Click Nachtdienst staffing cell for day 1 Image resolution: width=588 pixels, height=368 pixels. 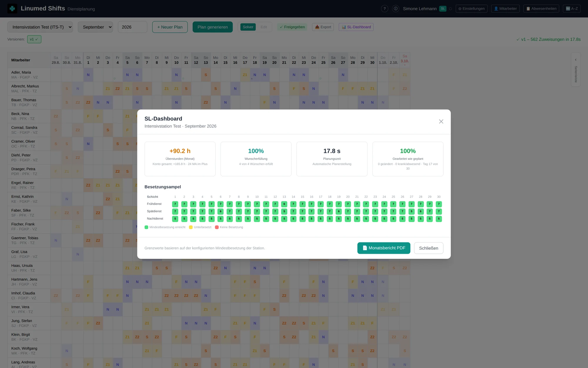[x=175, y=219]
